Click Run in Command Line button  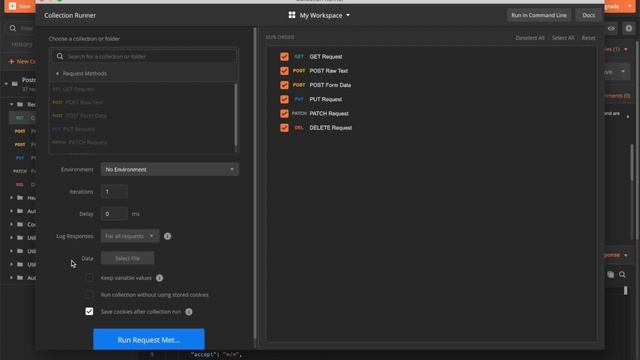(x=539, y=15)
